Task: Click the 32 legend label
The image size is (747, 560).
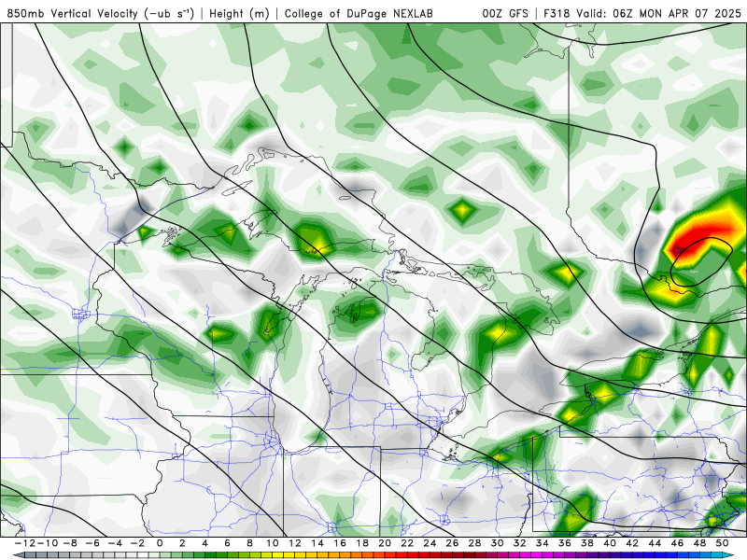Action: point(520,543)
